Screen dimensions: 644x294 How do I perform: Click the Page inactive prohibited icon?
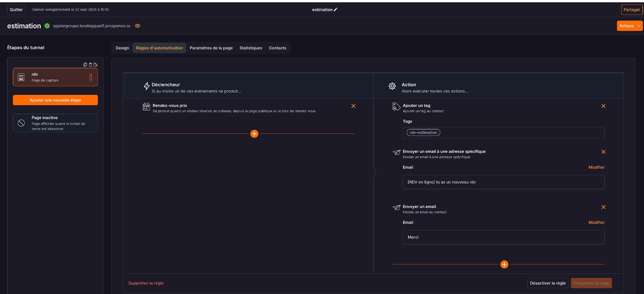(x=21, y=123)
